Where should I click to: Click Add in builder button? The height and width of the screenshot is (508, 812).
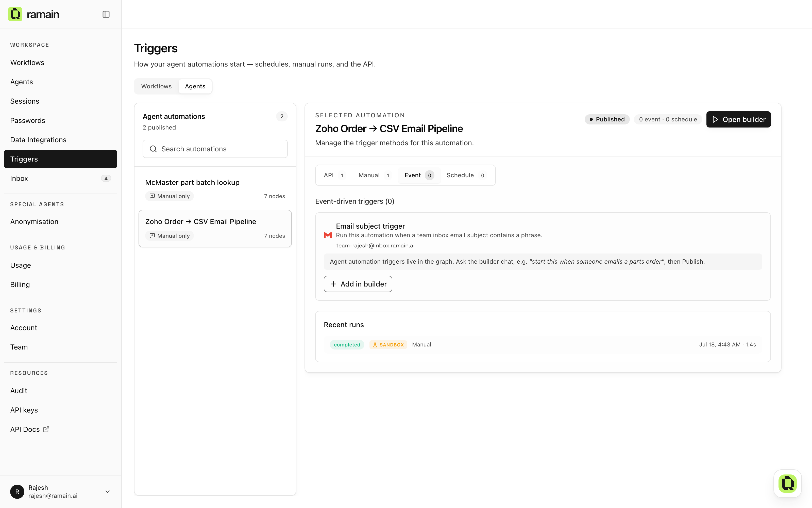(x=358, y=284)
